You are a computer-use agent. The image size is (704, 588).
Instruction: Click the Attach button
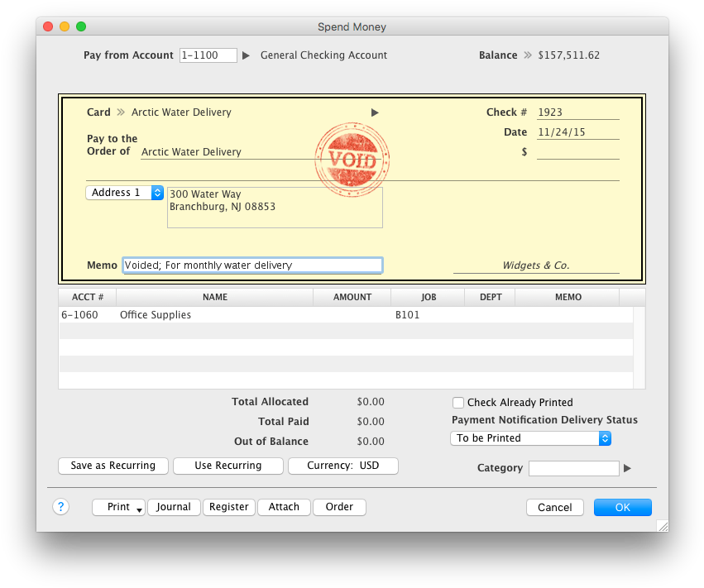coord(284,507)
